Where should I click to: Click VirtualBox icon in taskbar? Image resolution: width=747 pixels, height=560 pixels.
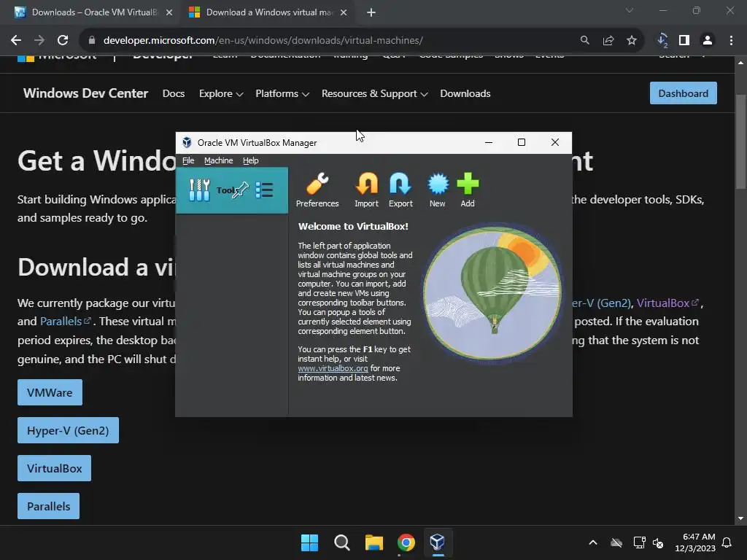[438, 542]
